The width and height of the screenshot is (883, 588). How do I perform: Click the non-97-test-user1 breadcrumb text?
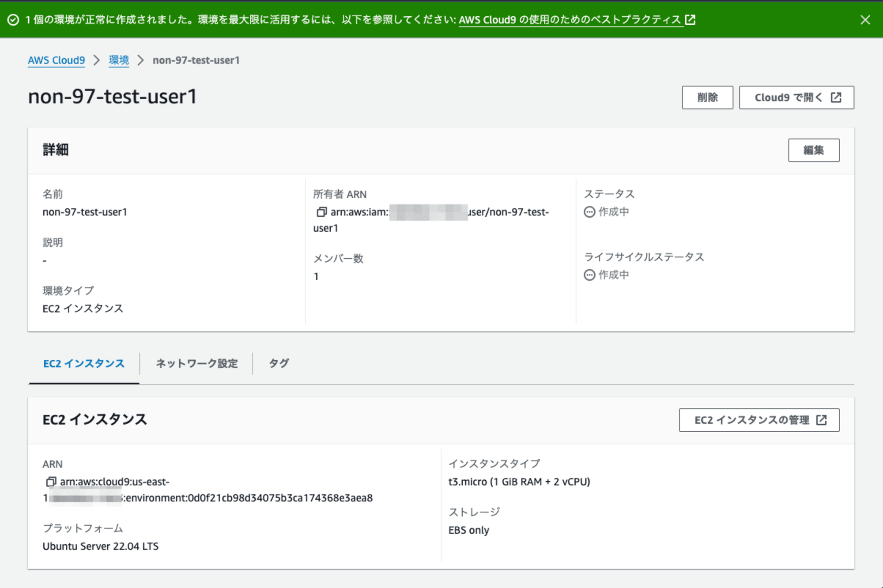click(x=196, y=60)
